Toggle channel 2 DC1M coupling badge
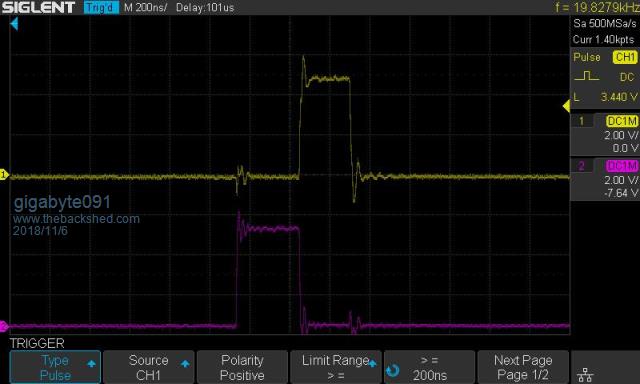Viewport: 640px width, 384px height. [622, 166]
